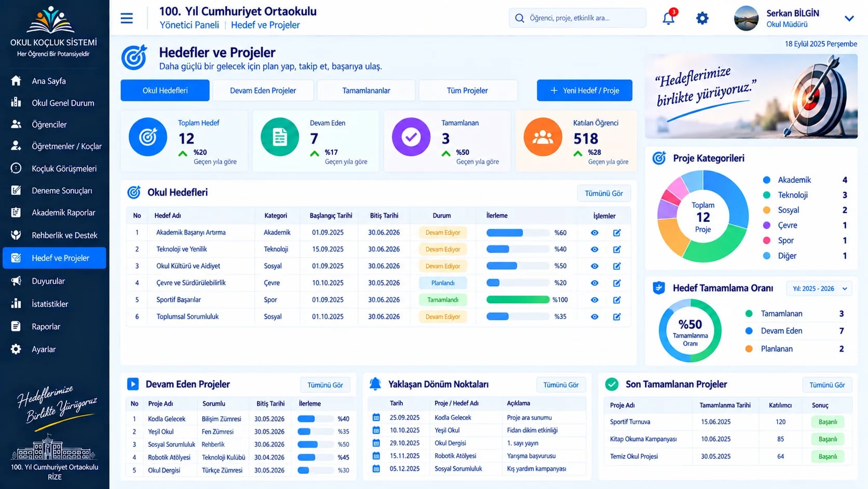The image size is (868, 489).
Task: Select the Okul Hedefleri tab
Action: point(165,90)
